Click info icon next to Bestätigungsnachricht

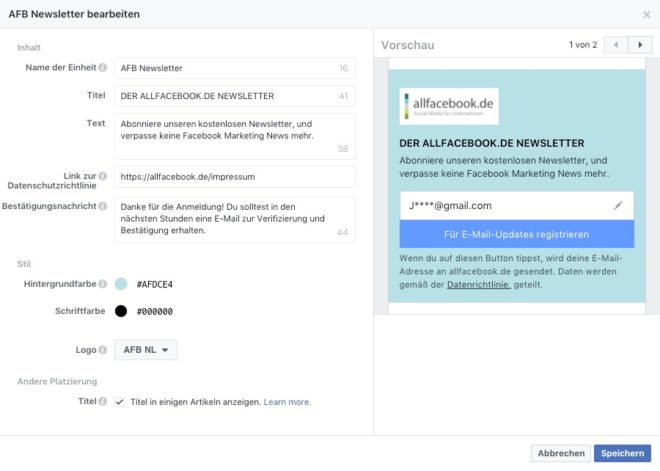pos(103,206)
